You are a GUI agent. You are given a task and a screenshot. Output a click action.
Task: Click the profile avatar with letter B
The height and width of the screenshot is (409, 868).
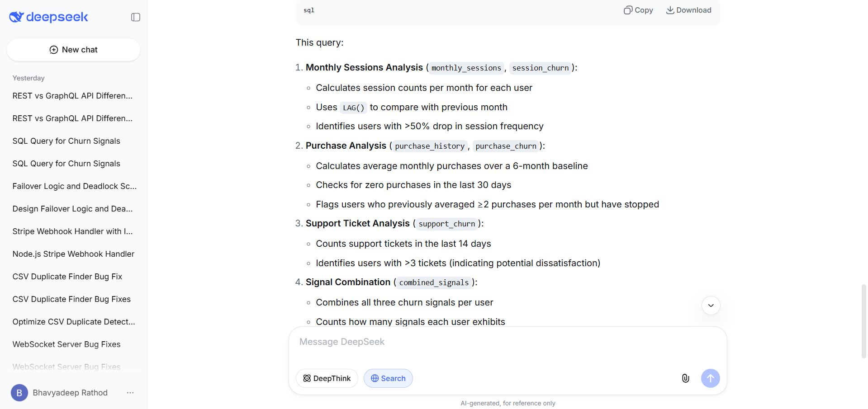point(19,393)
